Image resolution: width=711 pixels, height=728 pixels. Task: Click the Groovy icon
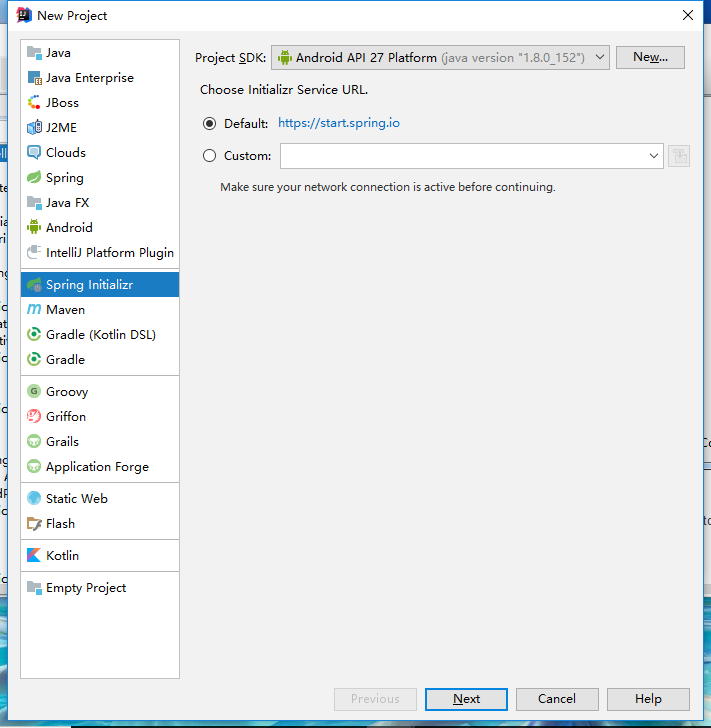(34, 391)
